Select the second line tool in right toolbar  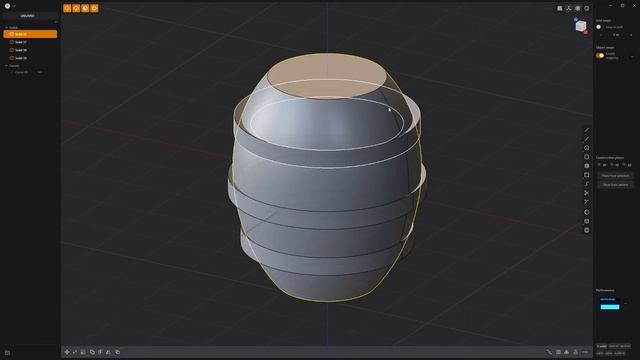[587, 139]
